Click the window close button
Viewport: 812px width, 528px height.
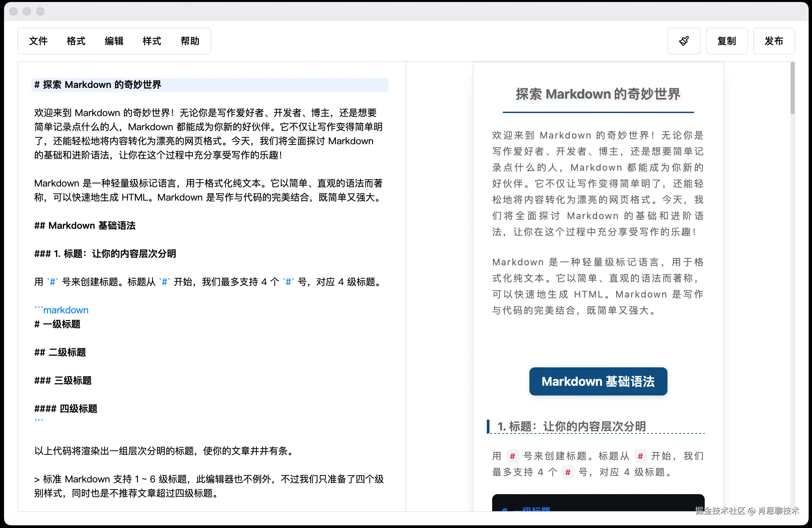[14, 12]
